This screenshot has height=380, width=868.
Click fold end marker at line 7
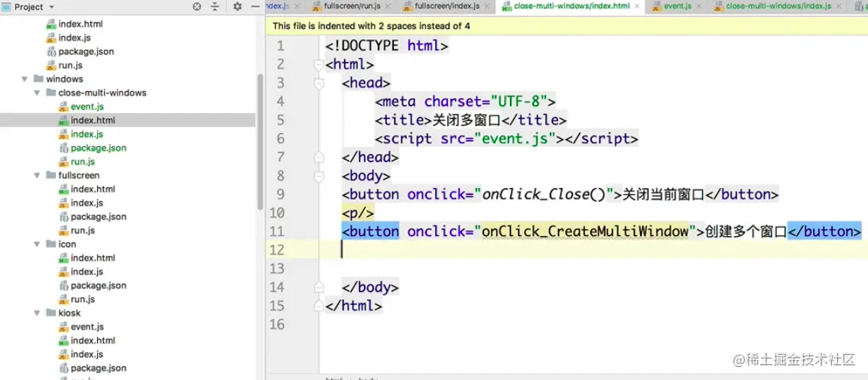pos(318,158)
